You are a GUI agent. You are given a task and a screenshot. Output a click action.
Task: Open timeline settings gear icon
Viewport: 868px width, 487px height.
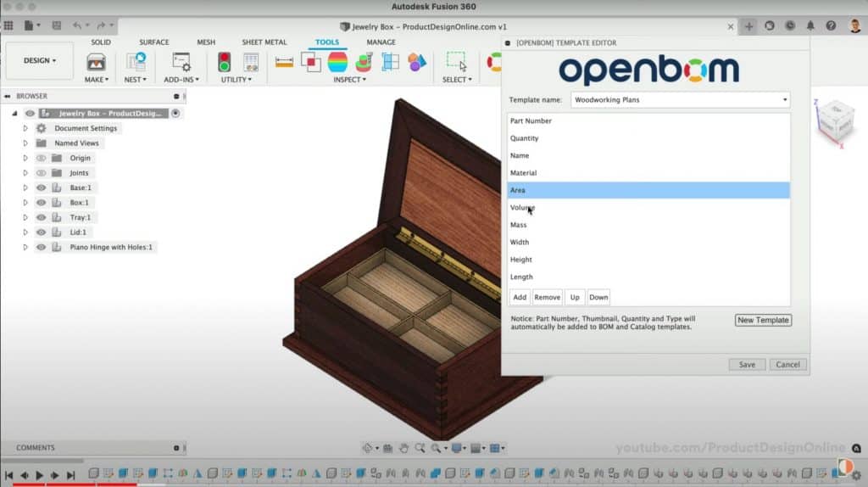tap(856, 475)
